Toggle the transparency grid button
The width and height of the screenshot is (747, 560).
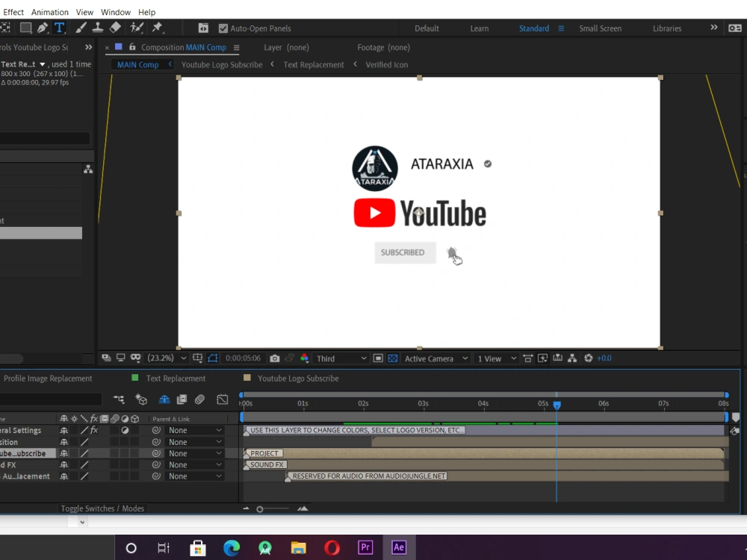(x=393, y=358)
